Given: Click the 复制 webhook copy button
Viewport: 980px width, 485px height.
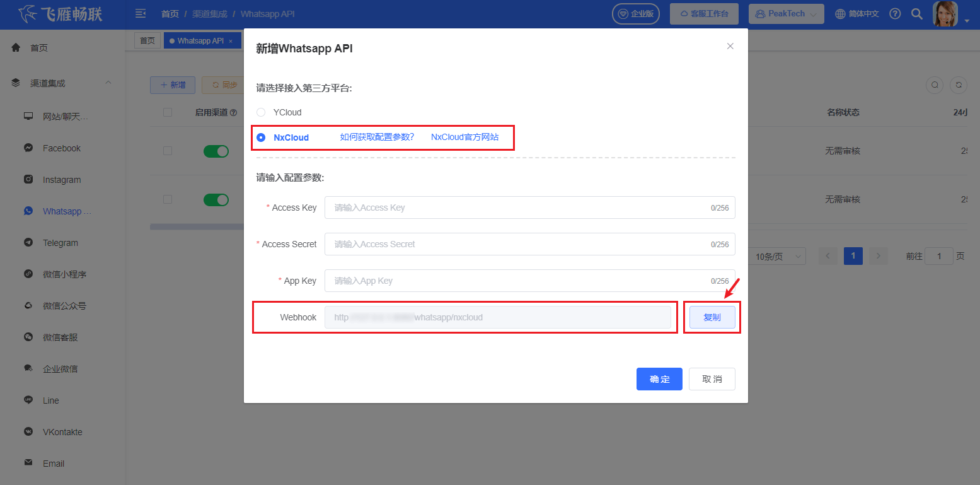Looking at the screenshot, I should coord(712,317).
